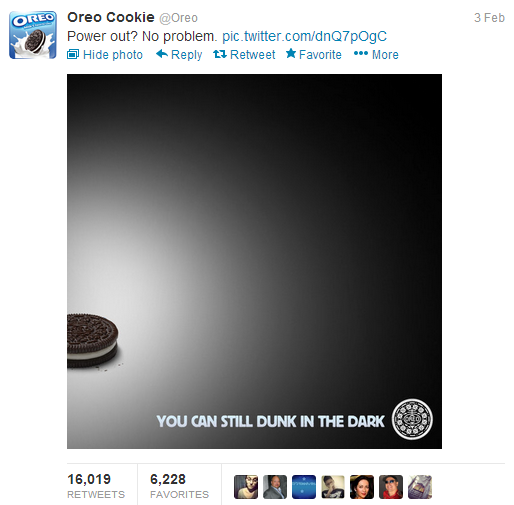Screen dimensions: 514x505
Task: Open the Oreo Cookie profile name
Action: pos(111,17)
